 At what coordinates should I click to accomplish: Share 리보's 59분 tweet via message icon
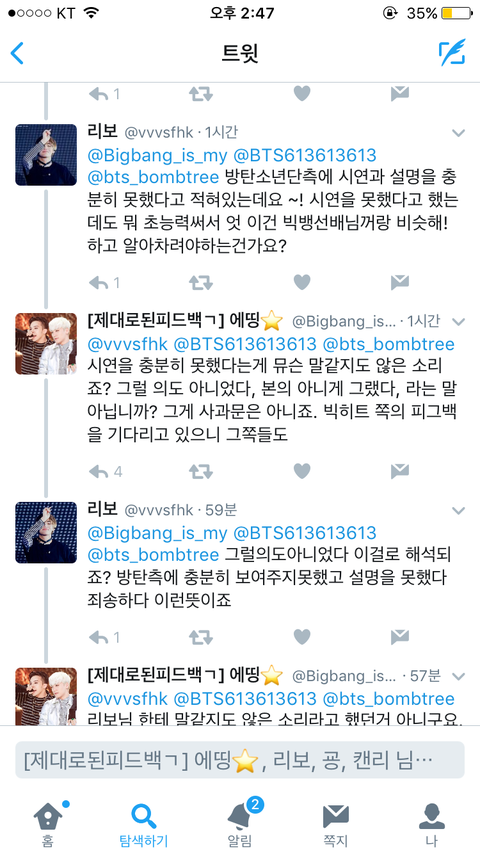[x=400, y=636]
